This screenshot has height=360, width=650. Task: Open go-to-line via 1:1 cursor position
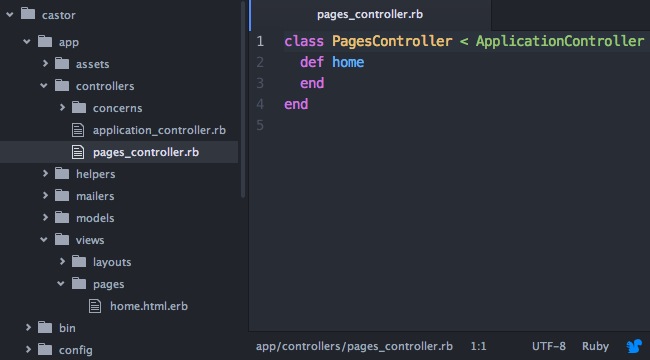coord(478,346)
